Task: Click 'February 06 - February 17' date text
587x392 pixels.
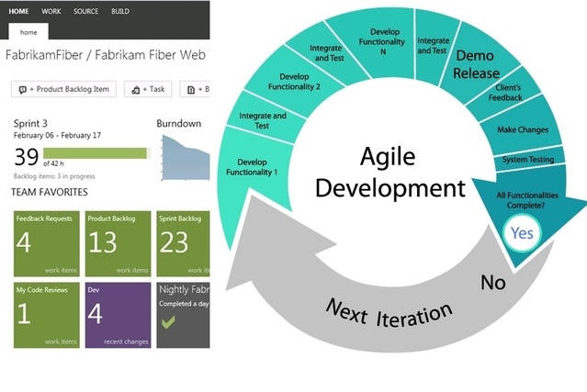Action: tap(57, 135)
